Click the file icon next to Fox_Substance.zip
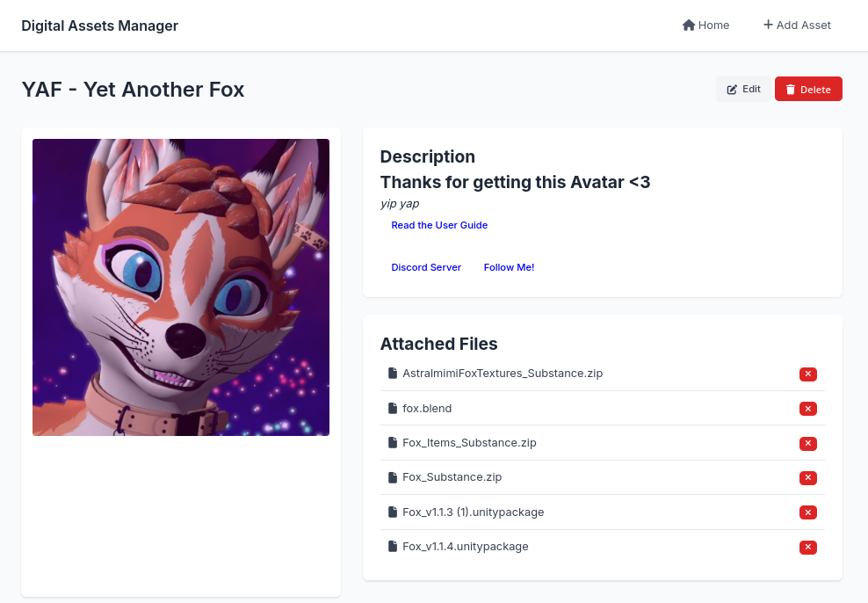Viewport: 868px width, 603px height. click(x=393, y=477)
